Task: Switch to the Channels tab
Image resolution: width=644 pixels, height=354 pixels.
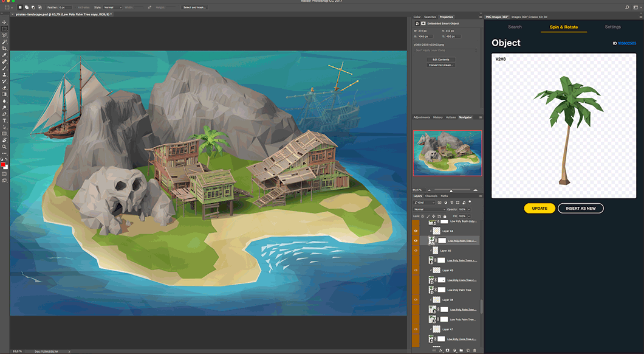Action: [431, 196]
